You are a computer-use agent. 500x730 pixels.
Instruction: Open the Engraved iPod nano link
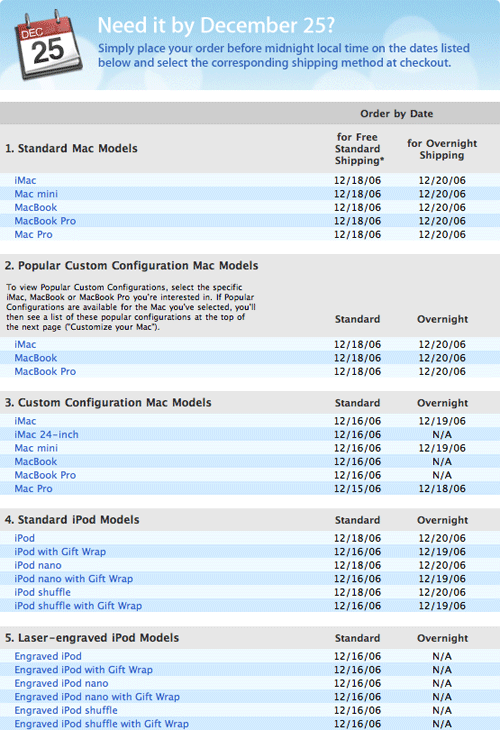61,683
